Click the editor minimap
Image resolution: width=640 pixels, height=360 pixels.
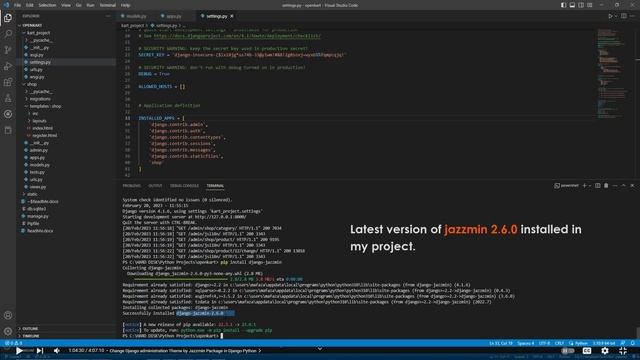(x=614, y=73)
